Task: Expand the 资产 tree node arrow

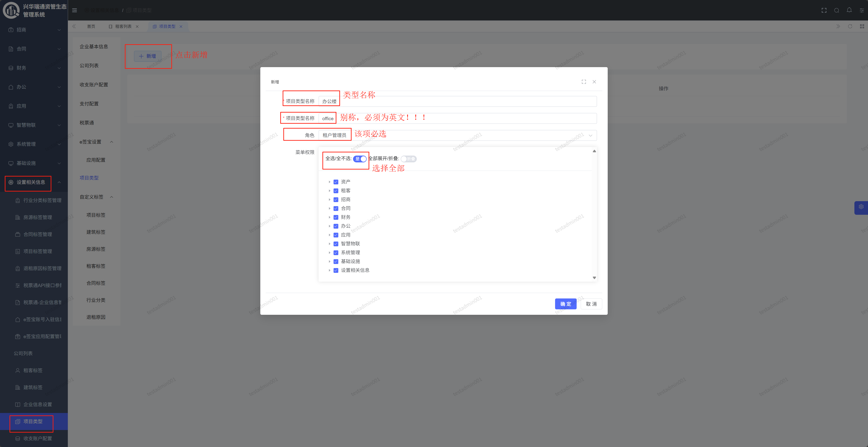Action: (x=329, y=182)
